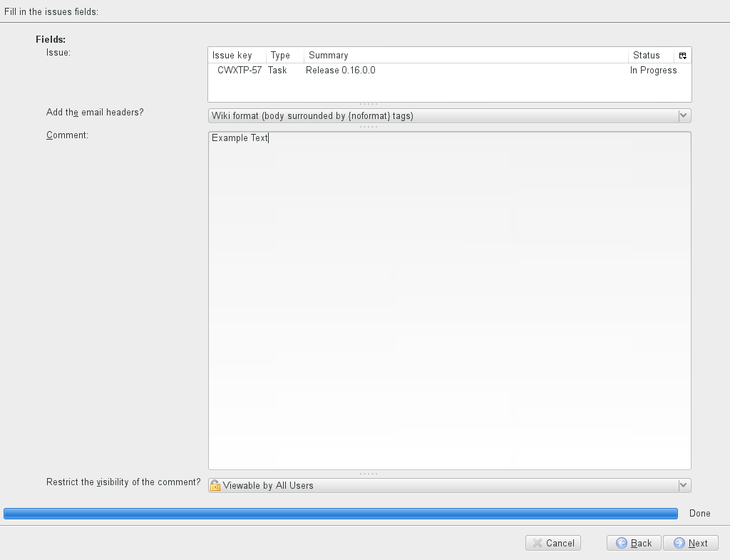Open the Wiki format email headers dropdown
Image resolution: width=730 pixels, height=560 pixels.
pyautogui.click(x=442, y=115)
